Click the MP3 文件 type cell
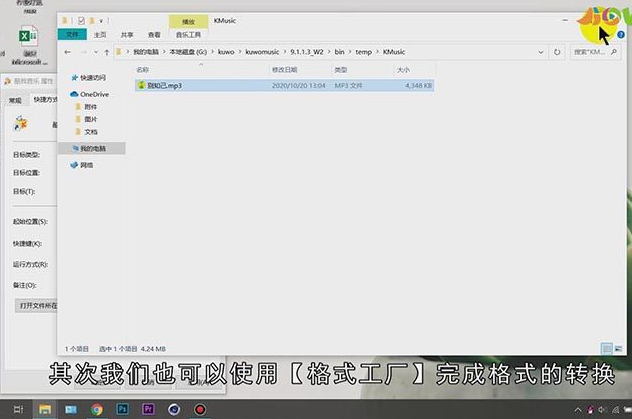 pos(348,85)
